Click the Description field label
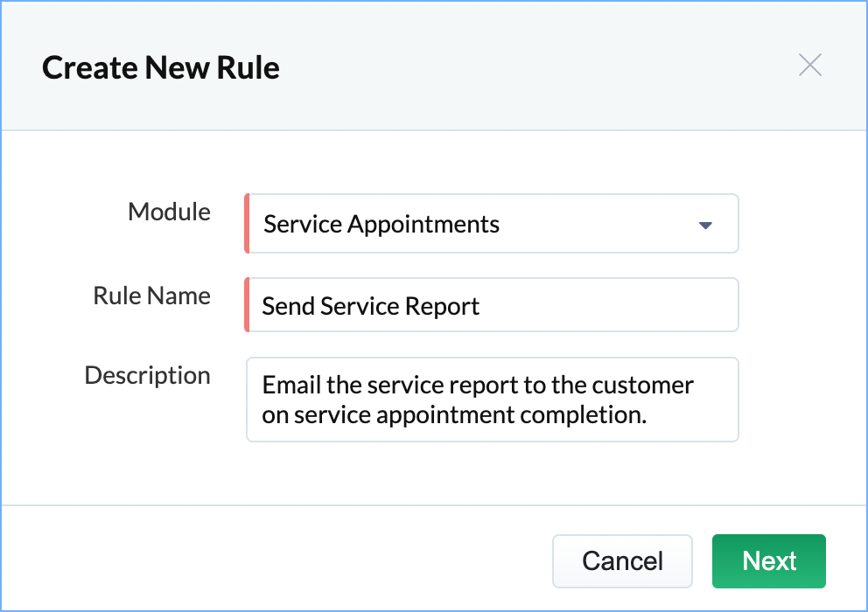This screenshot has height=612, width=868. point(147,376)
